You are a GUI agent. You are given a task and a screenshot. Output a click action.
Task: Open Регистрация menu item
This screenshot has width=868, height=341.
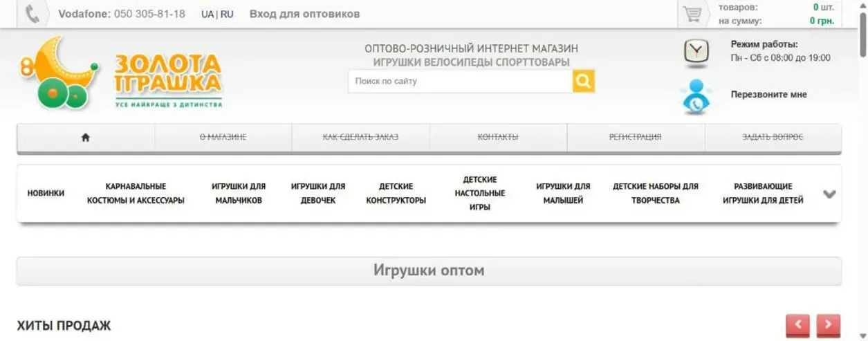point(635,137)
